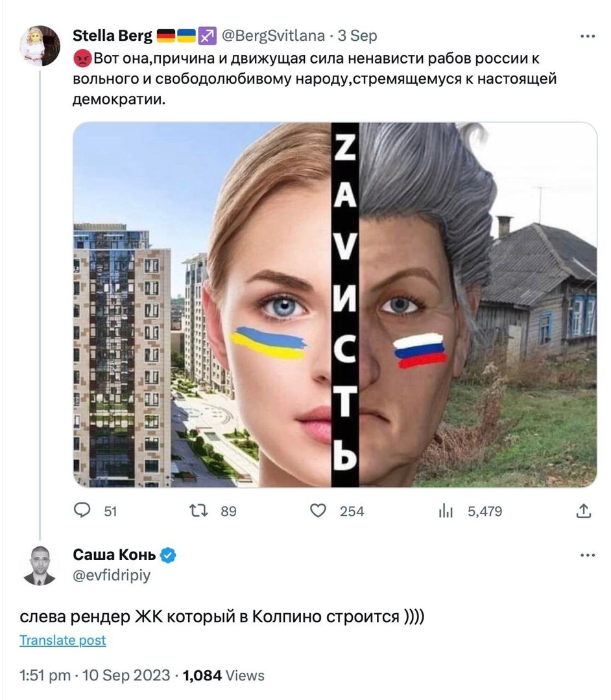Viewport: 611px width, 700px height.
Task: Share Stella Berg's post
Action: coord(583,510)
